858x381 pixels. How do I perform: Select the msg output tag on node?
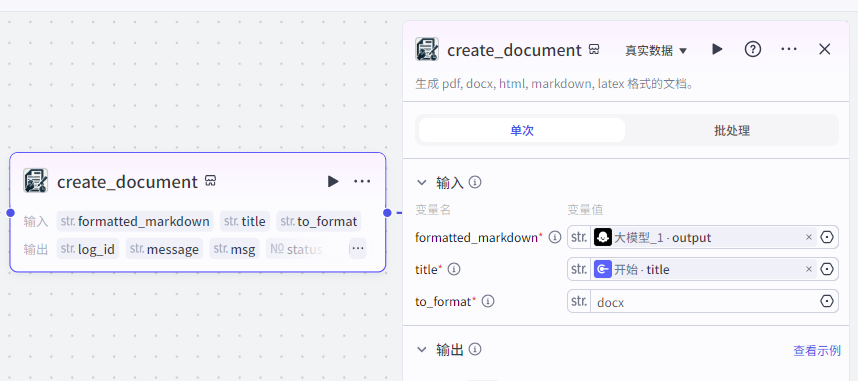click(234, 249)
